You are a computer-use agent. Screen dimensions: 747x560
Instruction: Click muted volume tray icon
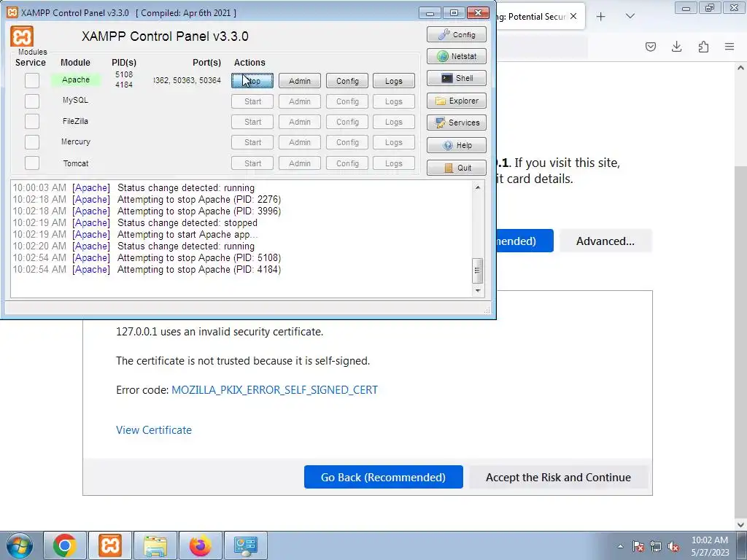pyautogui.click(x=673, y=546)
